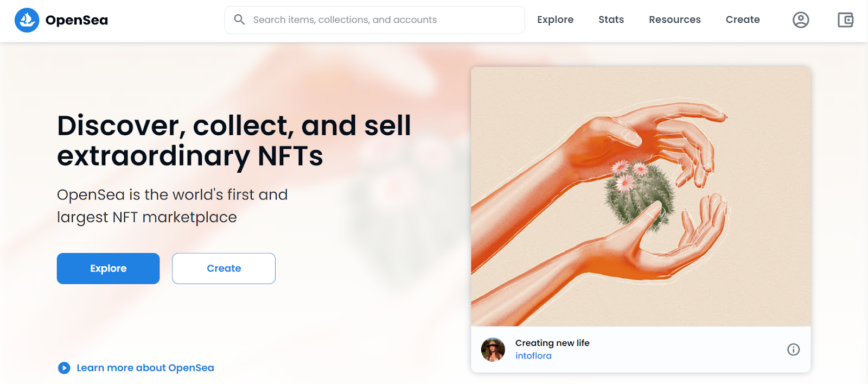Image resolution: width=868 pixels, height=384 pixels.
Task: Click the intoflora creator avatar
Action: (x=493, y=350)
